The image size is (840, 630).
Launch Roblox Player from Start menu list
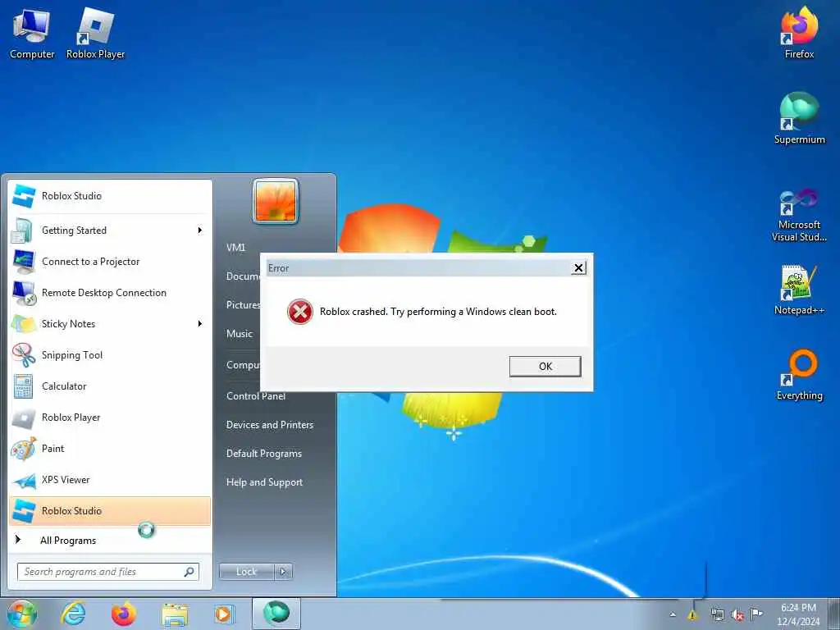pos(111,418)
